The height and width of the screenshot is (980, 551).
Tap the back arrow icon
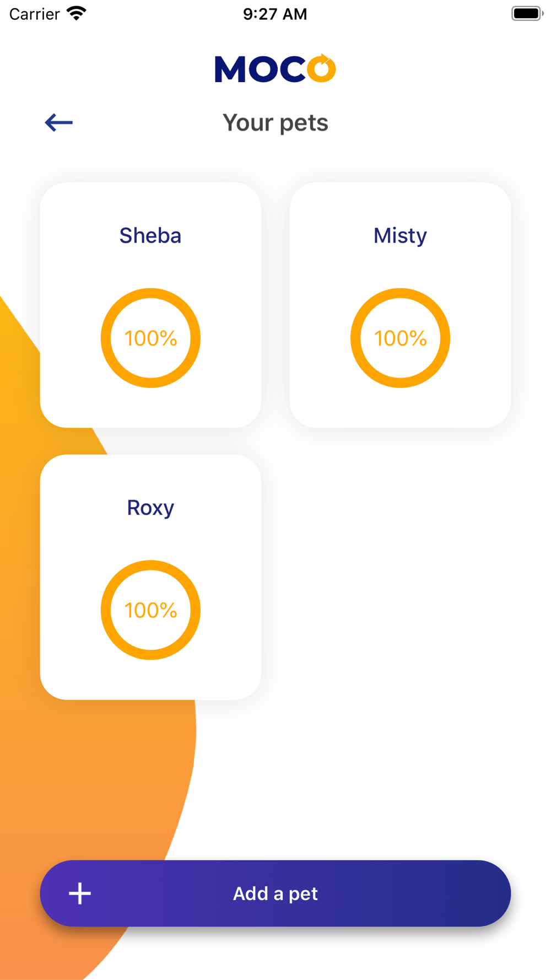click(58, 122)
